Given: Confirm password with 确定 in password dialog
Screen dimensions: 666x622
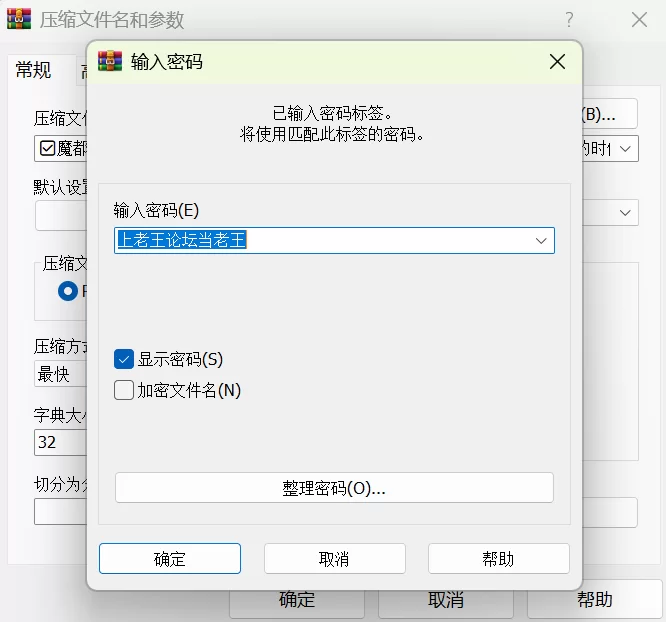Looking at the screenshot, I should point(170,559).
